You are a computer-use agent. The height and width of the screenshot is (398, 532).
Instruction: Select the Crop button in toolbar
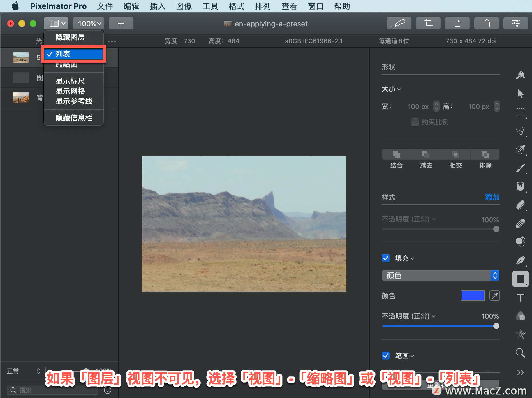click(428, 23)
